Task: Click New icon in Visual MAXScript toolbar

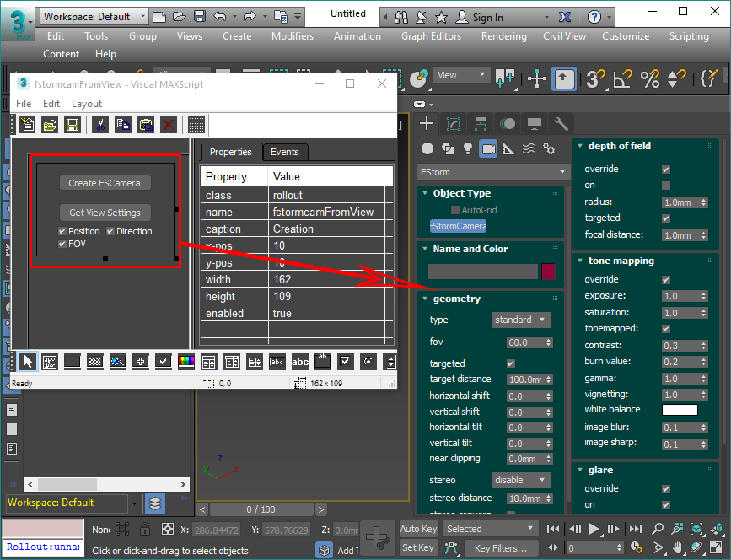Action: pyautogui.click(x=27, y=125)
